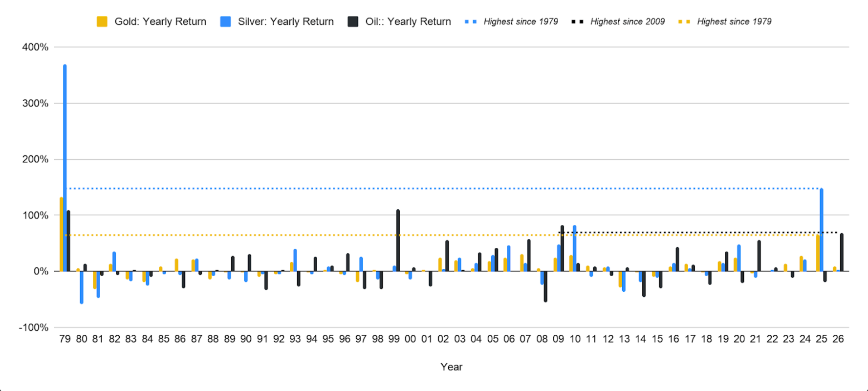This screenshot has height=391, width=868.
Task: Click the 'Highest since 2009' legend text
Action: [x=628, y=22]
